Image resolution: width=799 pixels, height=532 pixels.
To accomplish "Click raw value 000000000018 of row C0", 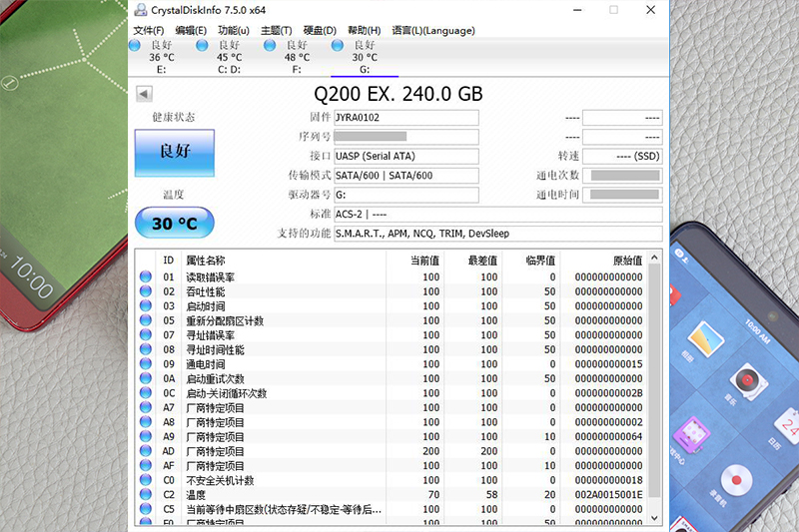I will 609,480.
